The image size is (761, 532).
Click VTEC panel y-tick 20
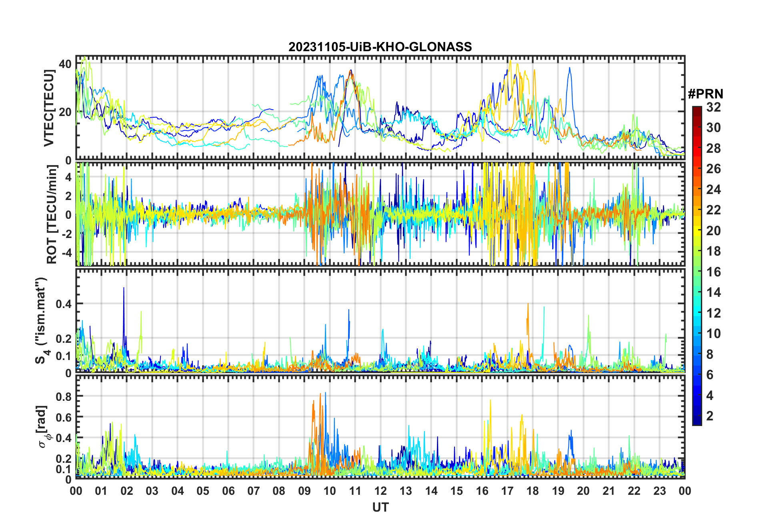click(65, 112)
